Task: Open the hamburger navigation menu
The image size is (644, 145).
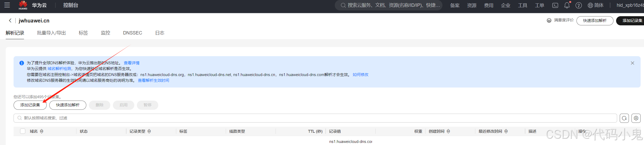Action: (7, 5)
